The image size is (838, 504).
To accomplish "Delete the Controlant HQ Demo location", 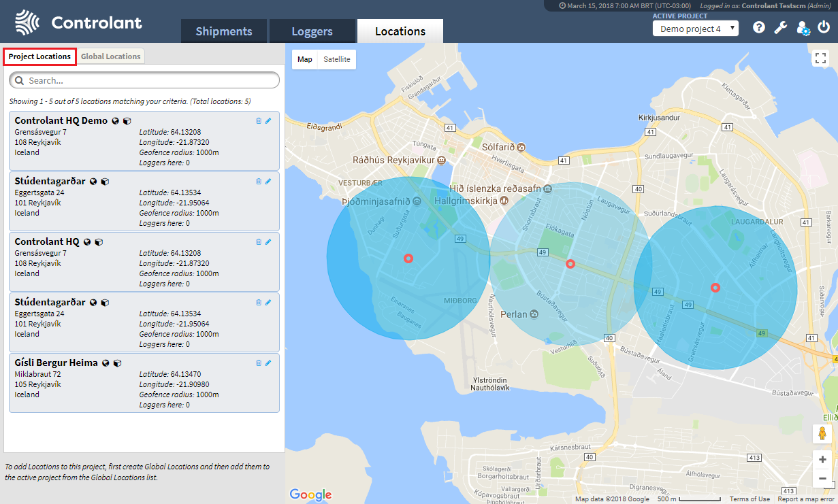I will pos(259,121).
